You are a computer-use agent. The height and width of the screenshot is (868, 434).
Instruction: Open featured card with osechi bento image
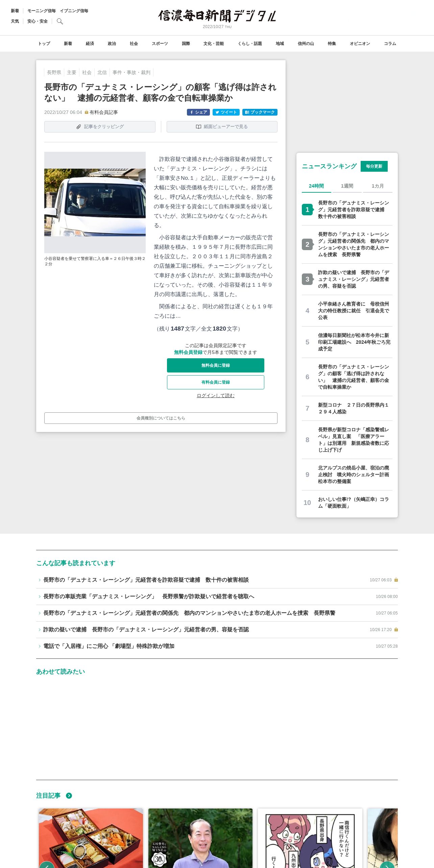pos(91,838)
